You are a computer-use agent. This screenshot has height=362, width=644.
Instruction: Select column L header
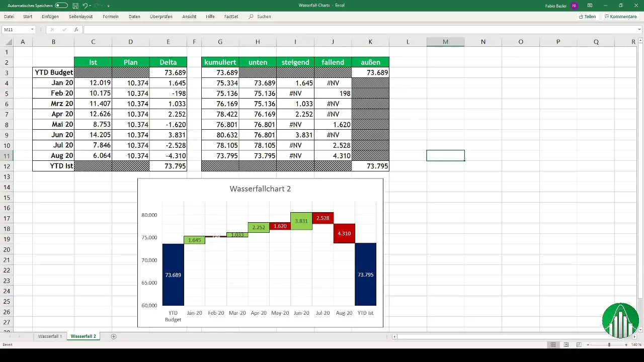tap(408, 42)
